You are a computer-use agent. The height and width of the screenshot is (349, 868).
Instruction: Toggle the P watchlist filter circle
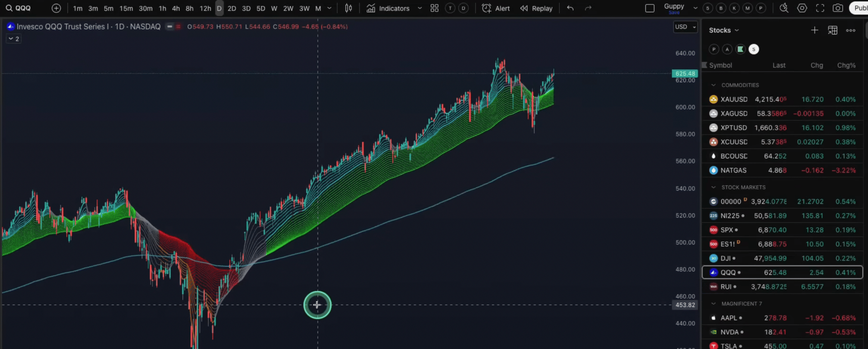point(714,49)
